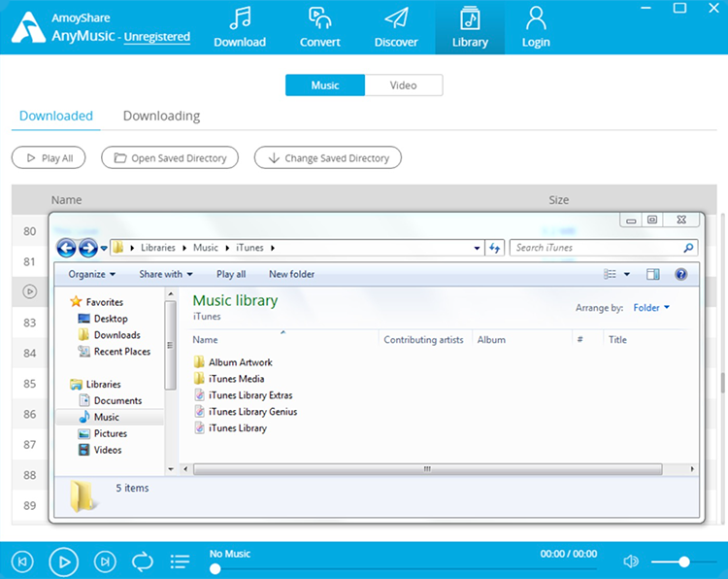Click Libraries in the address bar
The width and height of the screenshot is (728, 579).
(x=158, y=248)
